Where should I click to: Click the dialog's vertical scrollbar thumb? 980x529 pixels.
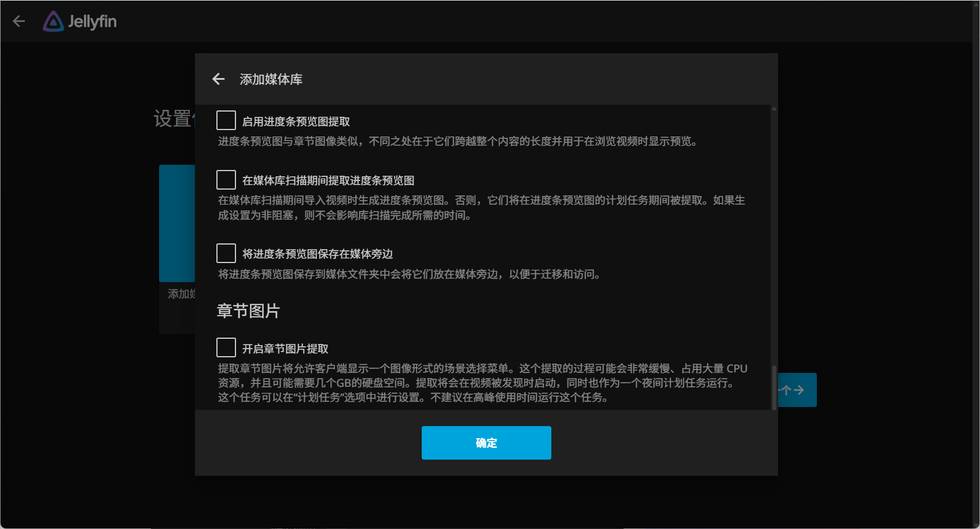pyautogui.click(x=774, y=387)
